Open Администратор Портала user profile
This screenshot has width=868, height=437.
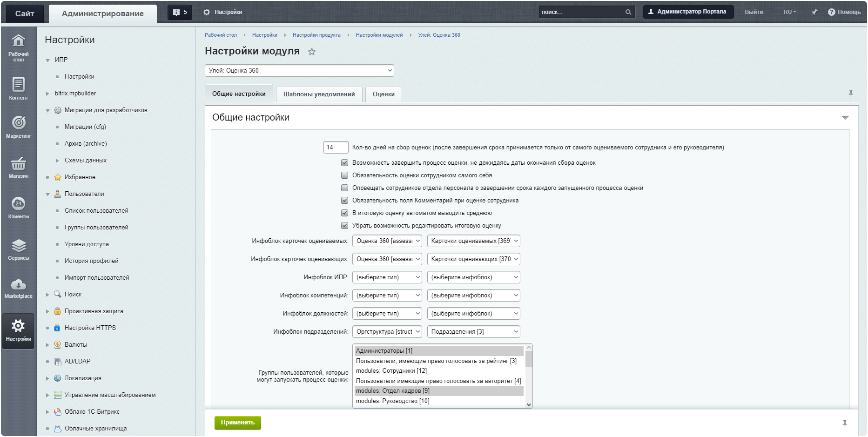pos(688,12)
